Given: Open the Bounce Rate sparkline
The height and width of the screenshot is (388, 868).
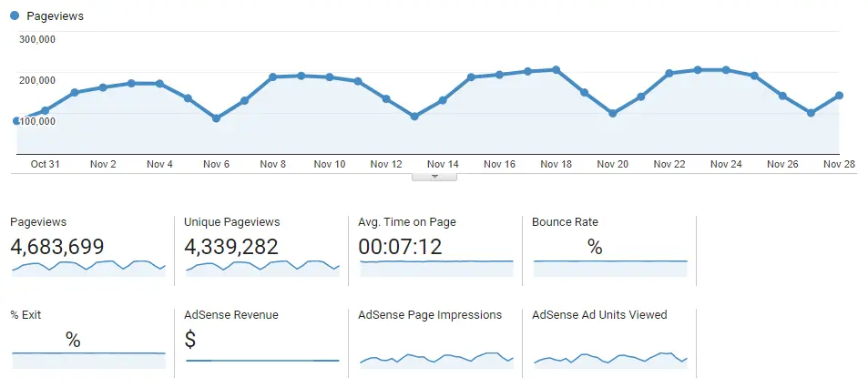Looking at the screenshot, I should pyautogui.click(x=610, y=269).
